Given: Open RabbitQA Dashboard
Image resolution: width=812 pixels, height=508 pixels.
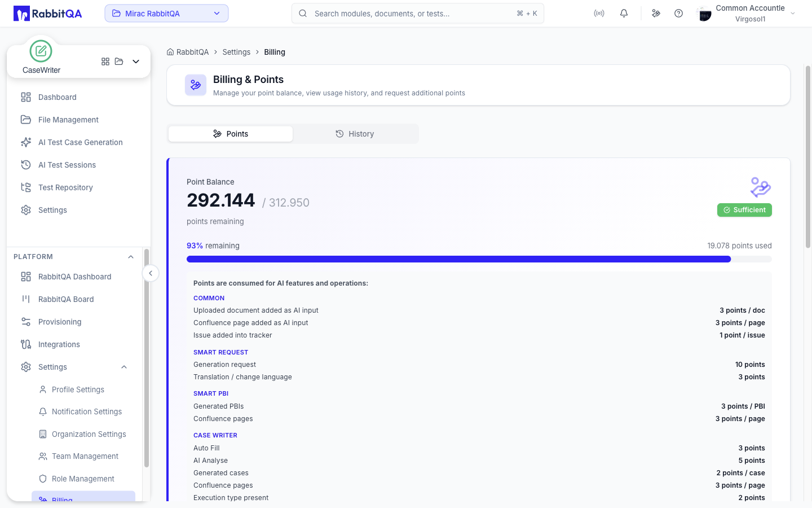Looking at the screenshot, I should [x=74, y=277].
